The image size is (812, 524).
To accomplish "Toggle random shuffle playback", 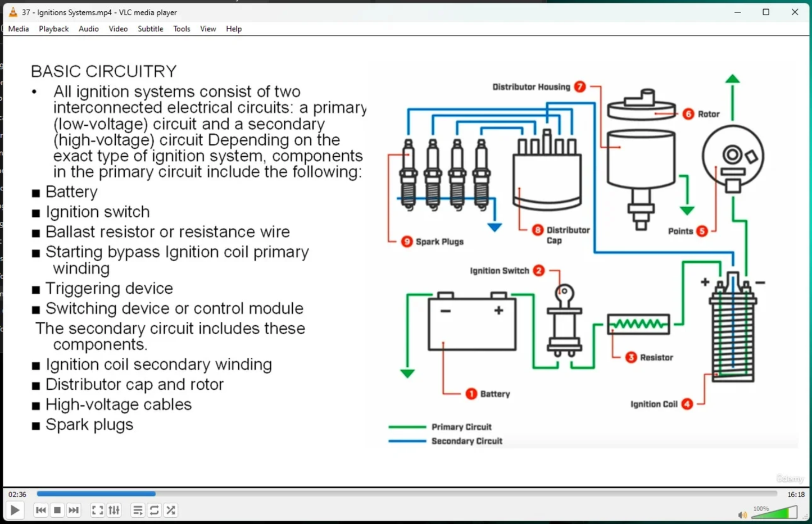I will click(171, 510).
